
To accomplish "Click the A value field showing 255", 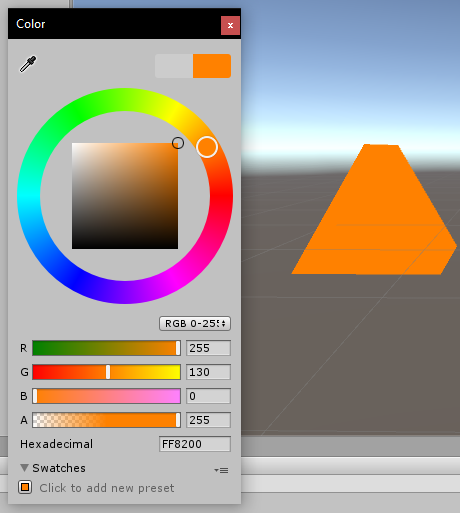I will click(208, 420).
